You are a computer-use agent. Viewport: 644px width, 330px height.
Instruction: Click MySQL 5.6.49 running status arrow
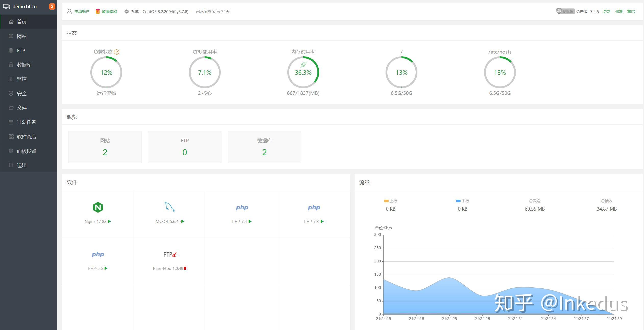click(x=183, y=221)
